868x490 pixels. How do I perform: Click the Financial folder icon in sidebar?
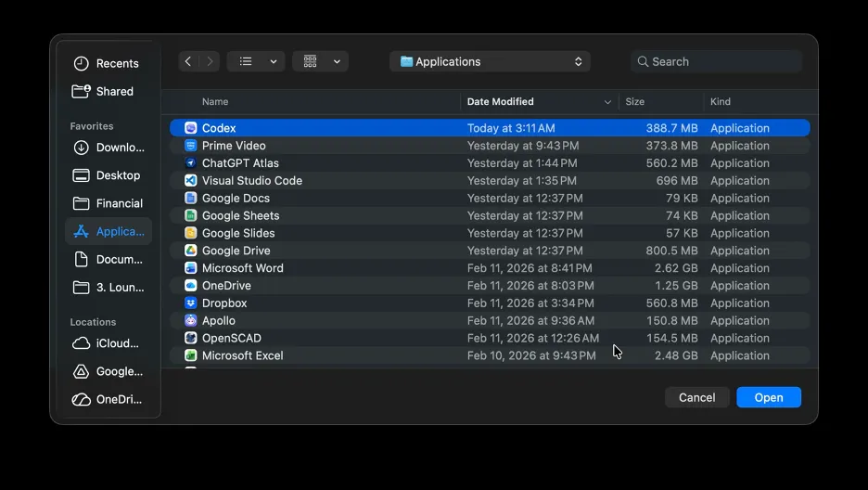pos(81,203)
